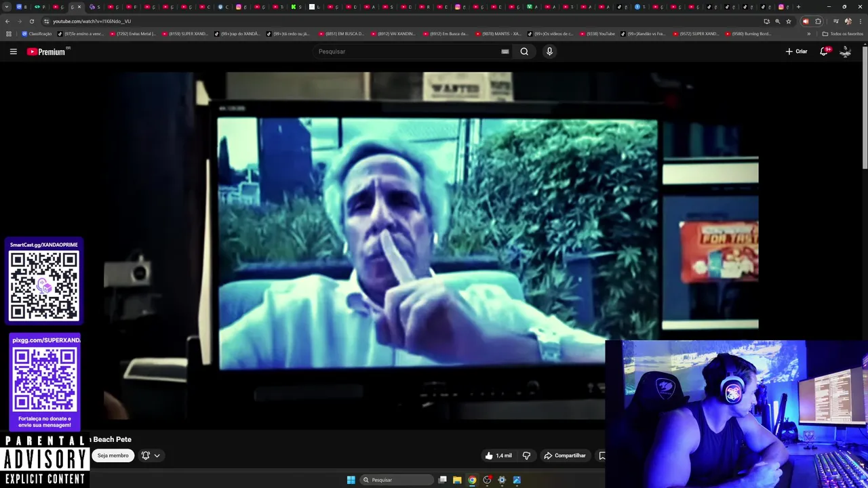Switch to Instagram tab in tab strip

pos(239,7)
